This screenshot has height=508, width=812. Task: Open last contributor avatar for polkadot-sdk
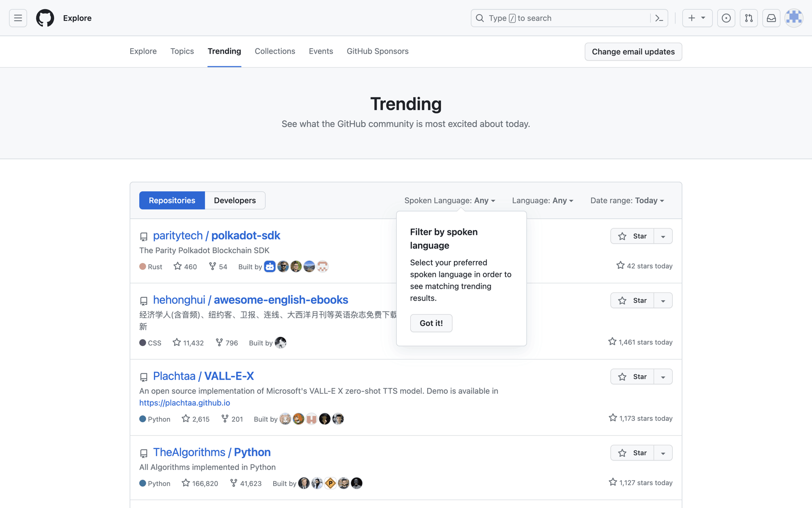click(x=322, y=266)
